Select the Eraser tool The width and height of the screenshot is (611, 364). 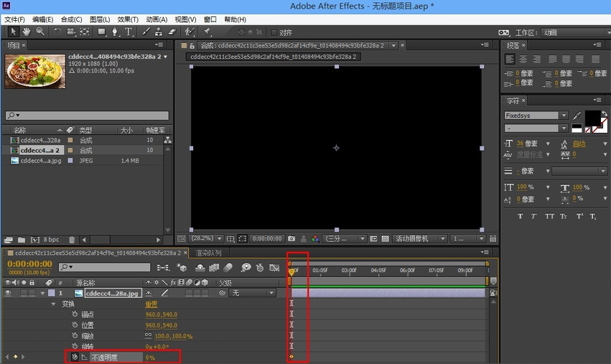172,32
